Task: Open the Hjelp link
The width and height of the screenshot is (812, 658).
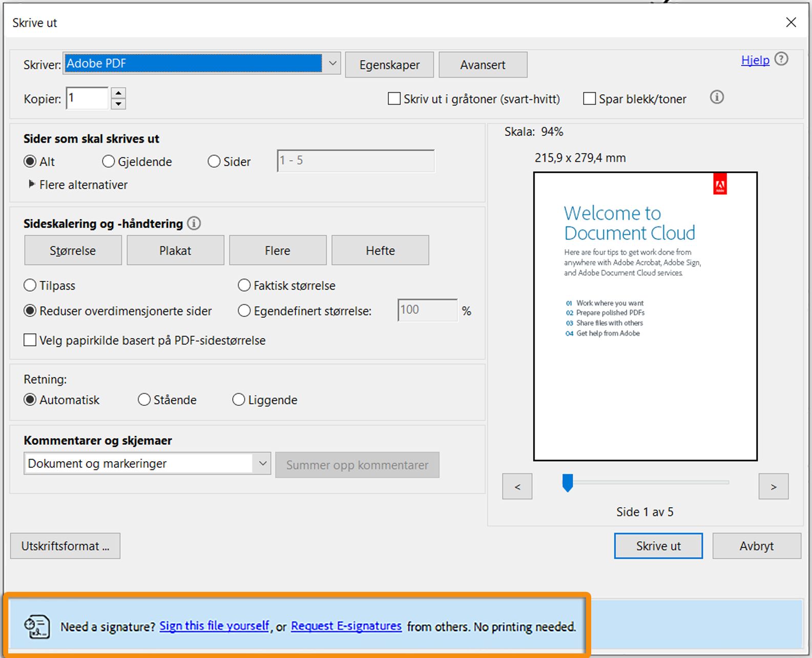Action: [x=755, y=60]
